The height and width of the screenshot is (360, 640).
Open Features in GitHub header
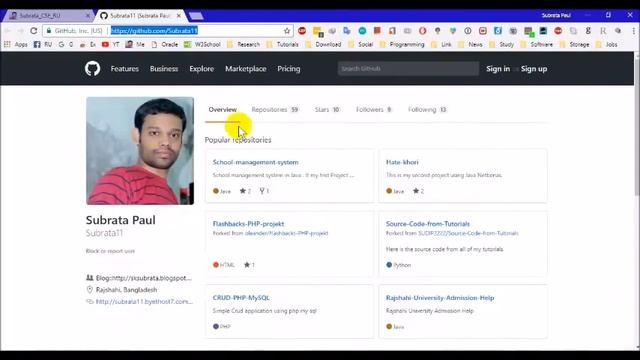(124, 69)
